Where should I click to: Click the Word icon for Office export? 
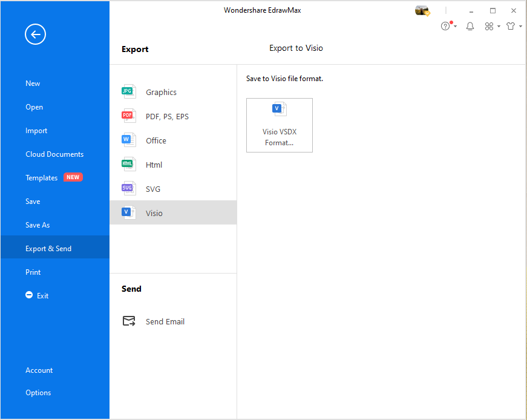128,140
